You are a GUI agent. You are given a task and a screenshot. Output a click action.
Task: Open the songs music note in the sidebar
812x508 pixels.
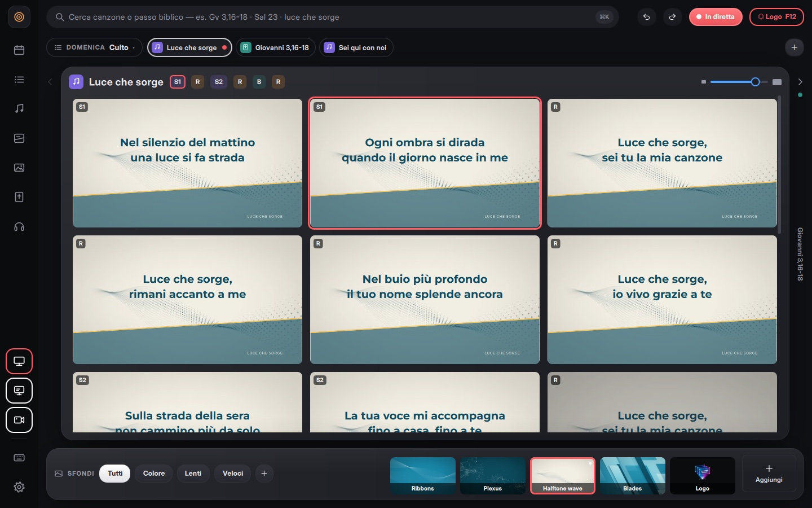click(19, 108)
